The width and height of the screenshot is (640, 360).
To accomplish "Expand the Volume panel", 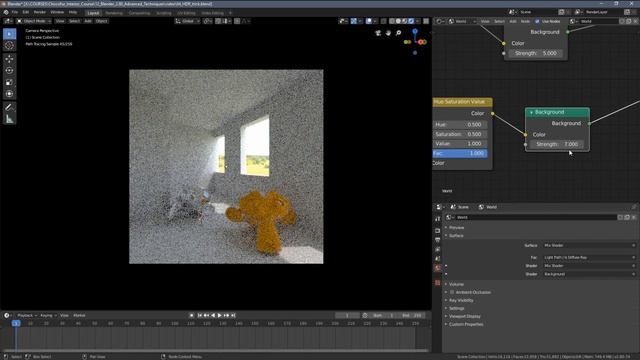I will (x=456, y=284).
